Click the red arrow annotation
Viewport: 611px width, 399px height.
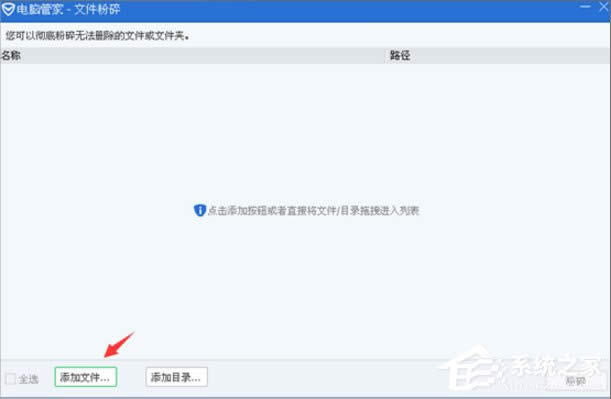click(119, 344)
